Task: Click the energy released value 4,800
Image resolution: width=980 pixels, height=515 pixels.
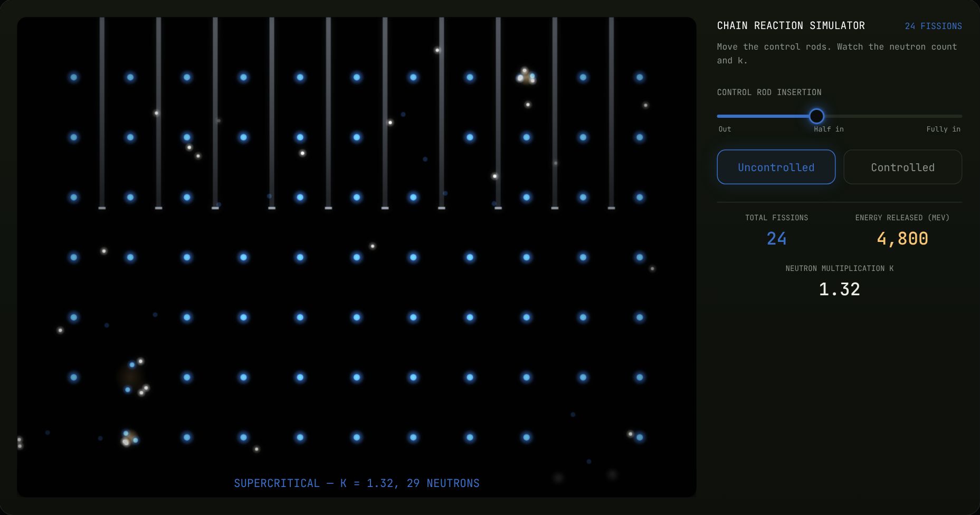Action: coord(902,238)
